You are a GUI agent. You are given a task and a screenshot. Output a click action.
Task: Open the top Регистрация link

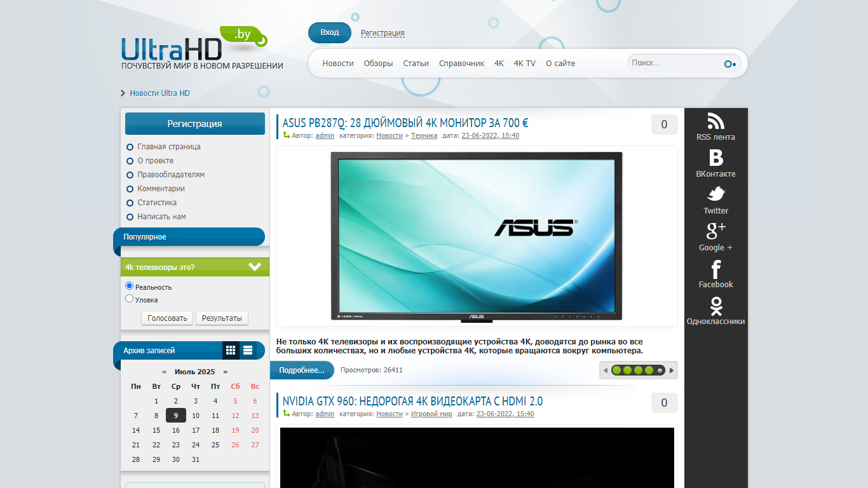383,33
